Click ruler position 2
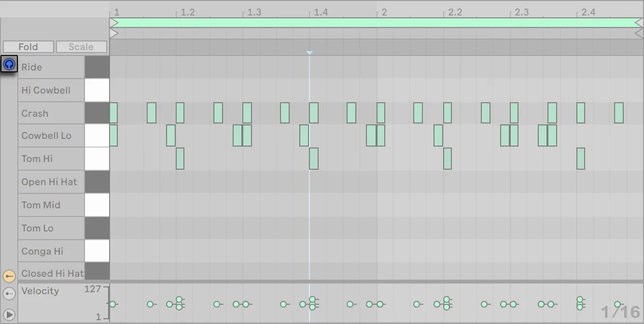Viewport: 644px width, 324px height. (x=384, y=12)
